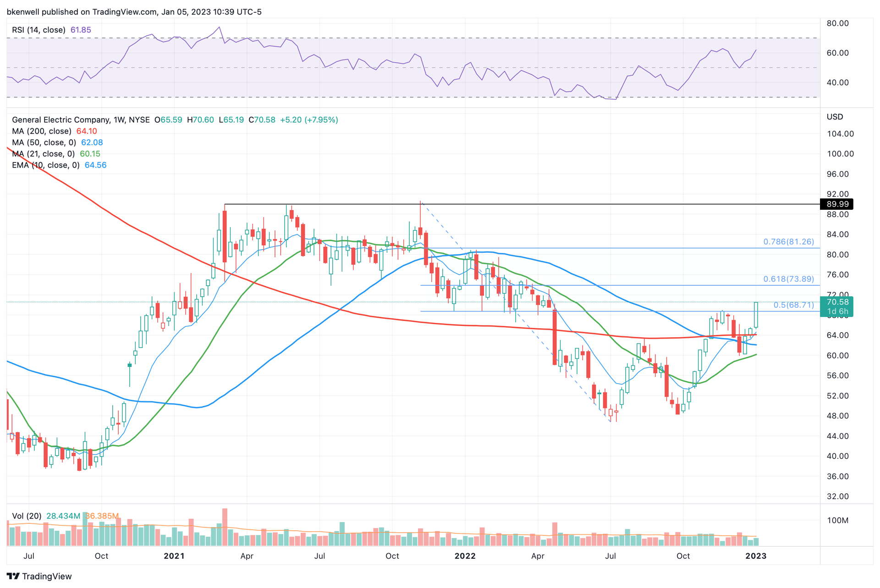880x588 pixels.
Task: Select the EMA (10, close, 0) legend
Action: (x=46, y=165)
